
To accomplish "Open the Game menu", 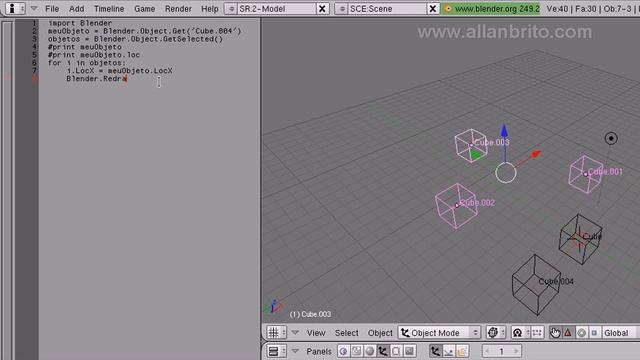I will (x=144, y=9).
